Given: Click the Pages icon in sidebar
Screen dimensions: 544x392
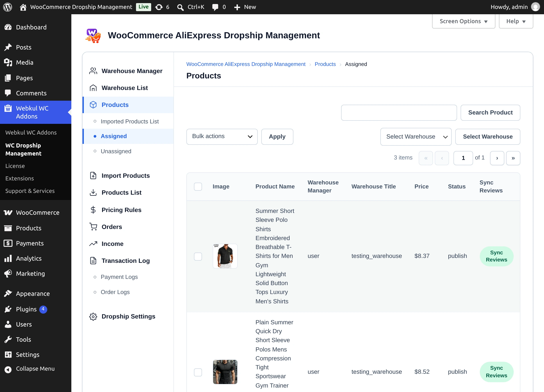Looking at the screenshot, I should coord(8,78).
